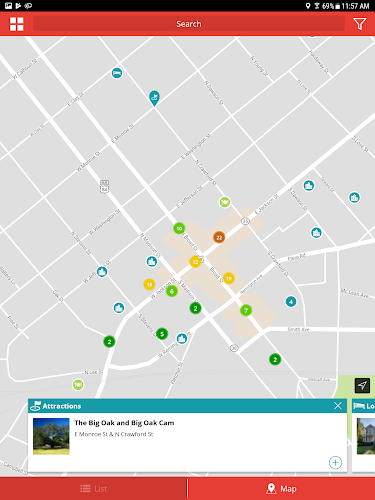Tap the shopping marker on W Jefferson St
The width and height of the screenshot is (375, 500).
(x=102, y=272)
